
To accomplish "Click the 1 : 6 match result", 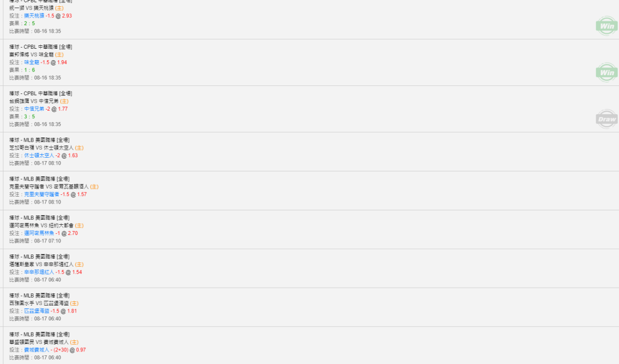I will coord(30,71).
